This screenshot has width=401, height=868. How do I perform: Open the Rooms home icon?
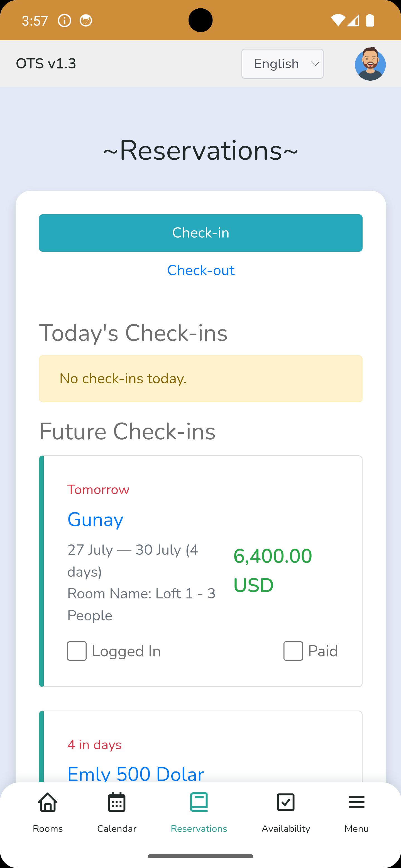point(48,802)
